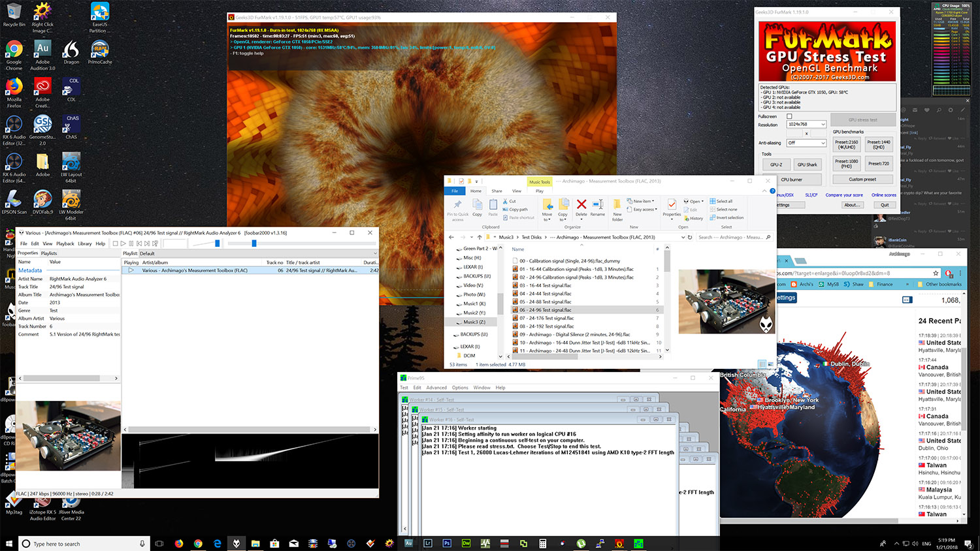Enable the Fullscreen checkbox in FurMark
Viewport: 980px width, 551px height.
tap(789, 116)
